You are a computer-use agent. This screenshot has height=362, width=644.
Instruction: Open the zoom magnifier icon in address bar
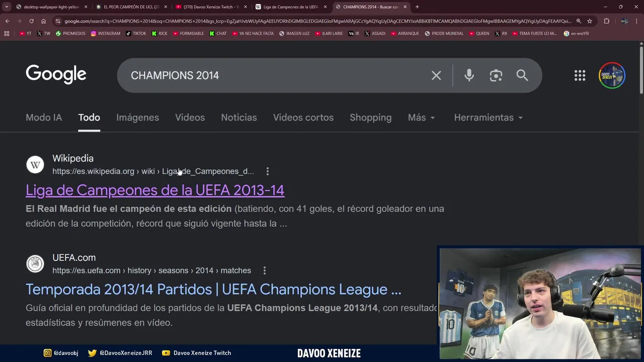tap(579, 21)
